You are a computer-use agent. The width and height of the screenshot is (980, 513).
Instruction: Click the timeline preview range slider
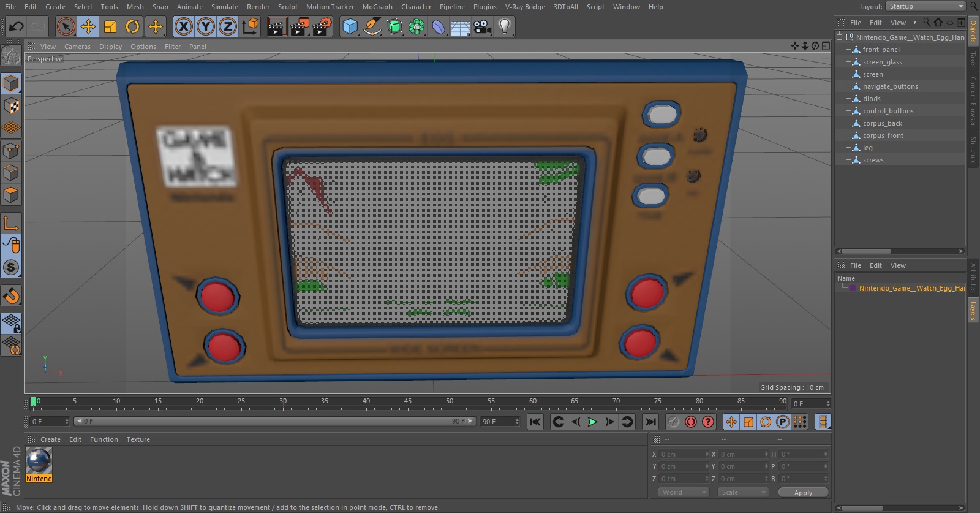[274, 421]
